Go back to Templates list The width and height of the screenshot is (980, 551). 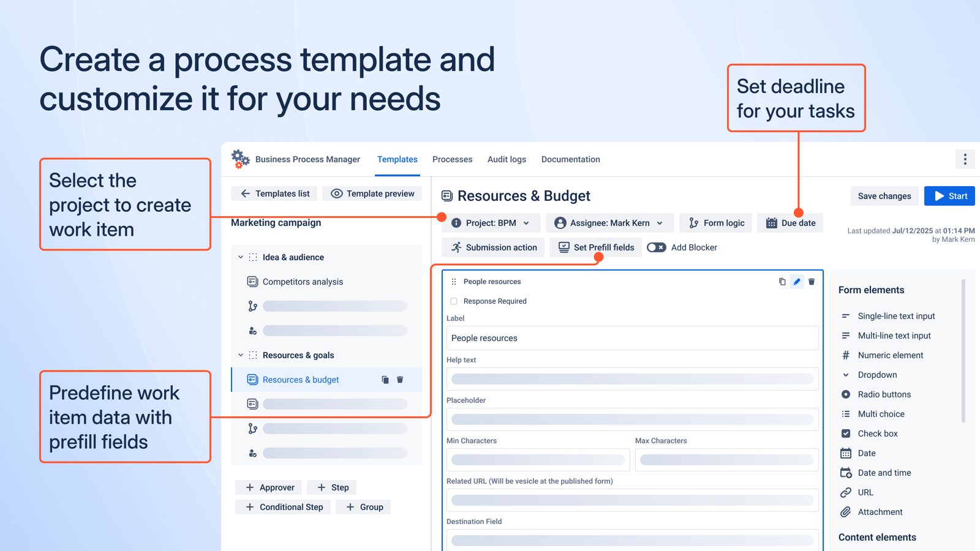click(x=274, y=193)
